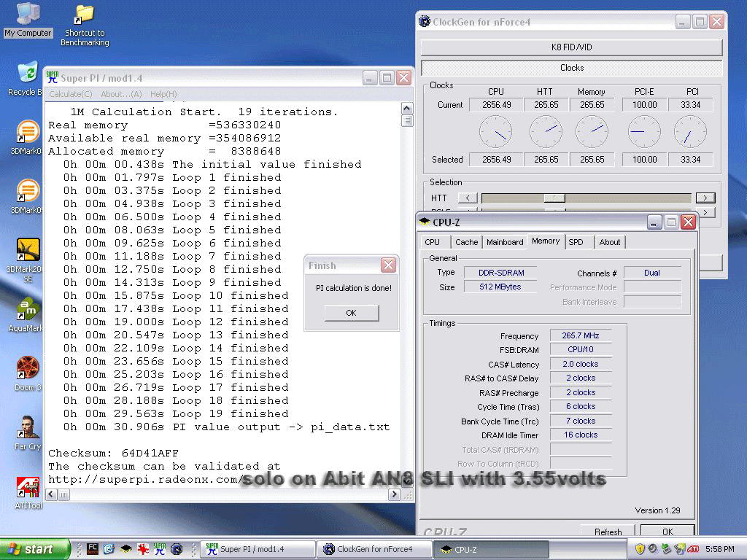Click OK in the Finish dialog
This screenshot has width=747, height=560.
coord(352,313)
